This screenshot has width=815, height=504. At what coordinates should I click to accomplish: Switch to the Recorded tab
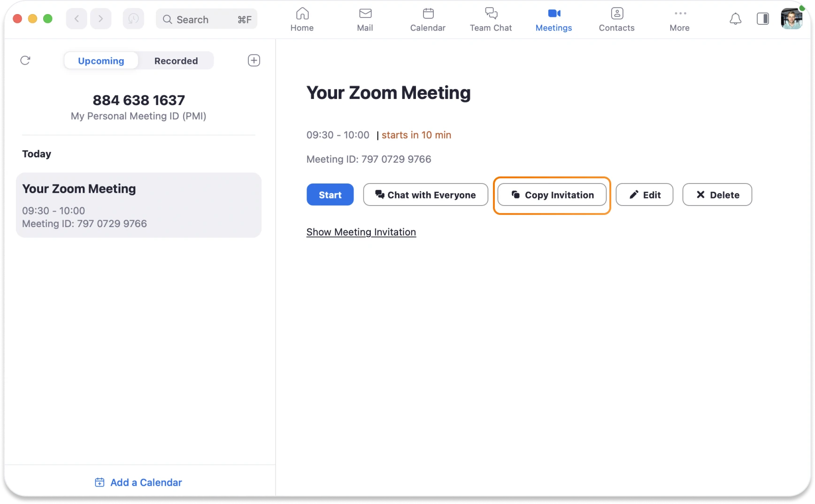click(176, 61)
